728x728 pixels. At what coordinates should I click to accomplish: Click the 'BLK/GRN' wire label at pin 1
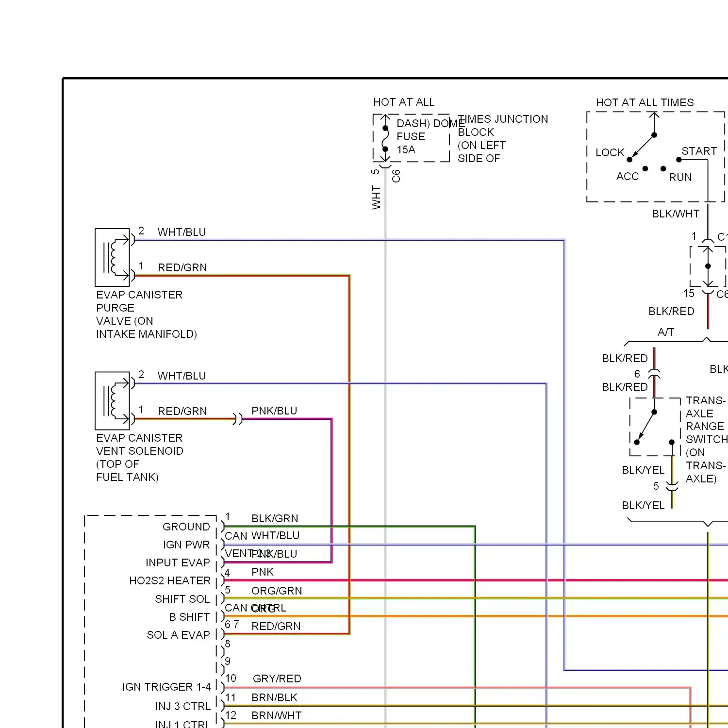(275, 518)
